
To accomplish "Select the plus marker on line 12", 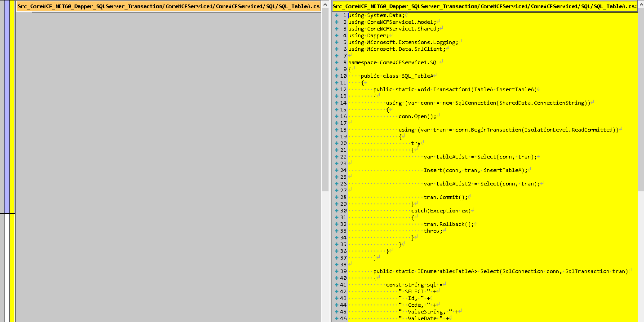I will pyautogui.click(x=336, y=89).
